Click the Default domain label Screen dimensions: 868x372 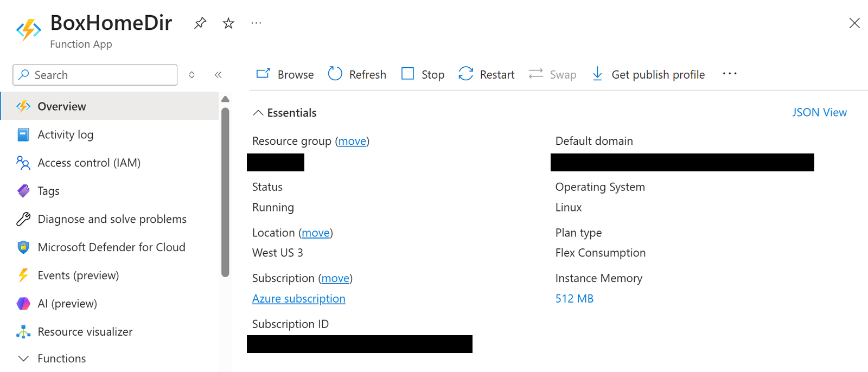(594, 141)
